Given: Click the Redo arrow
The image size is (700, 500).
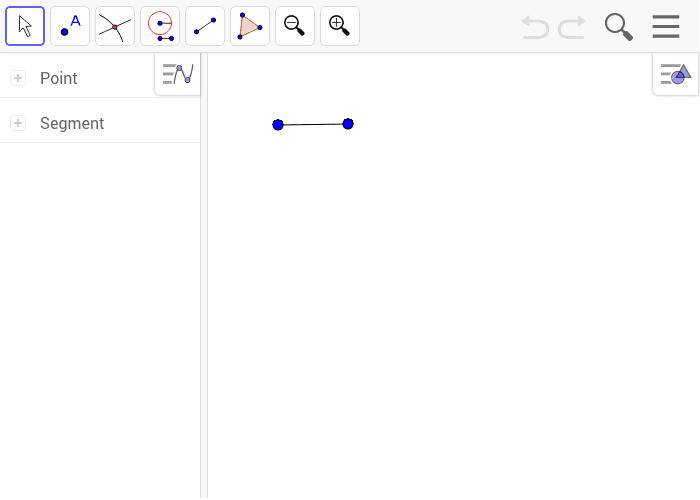Looking at the screenshot, I should [572, 27].
